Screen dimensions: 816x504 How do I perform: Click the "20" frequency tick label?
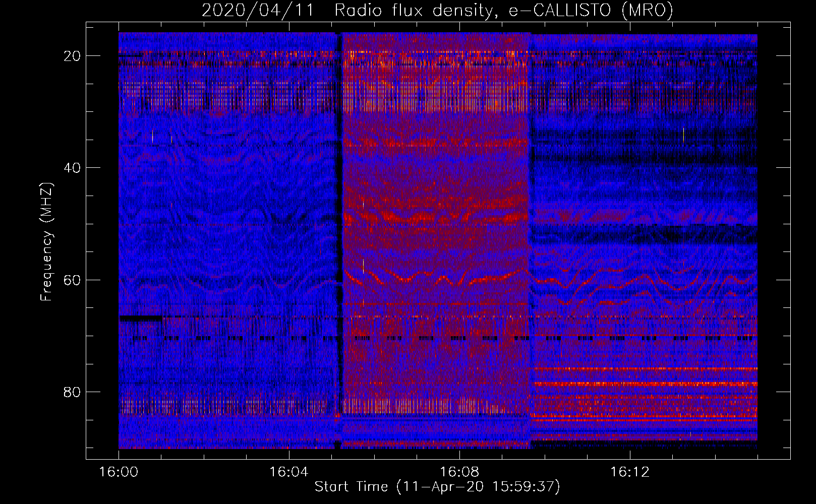click(x=73, y=56)
